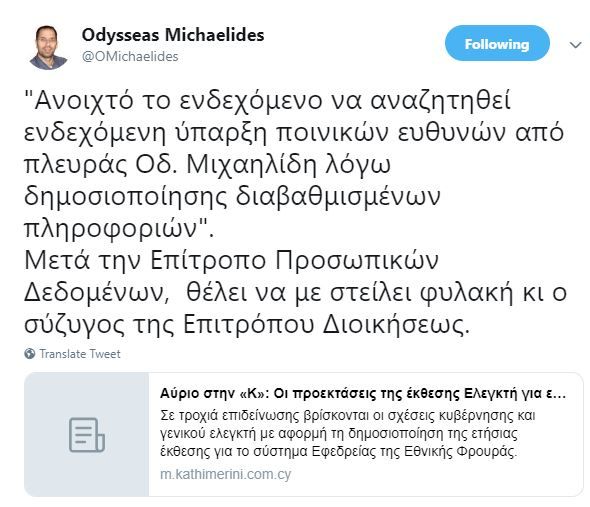Click the tweet line ending πληροφοριών".
The image size is (590, 507).
coord(119,228)
